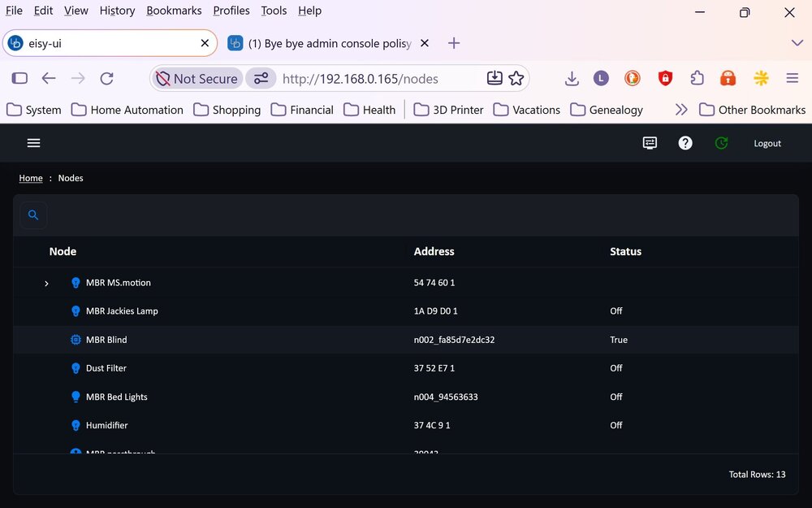
Task: Open the Home Automation bookmarks folder
Action: coord(127,110)
